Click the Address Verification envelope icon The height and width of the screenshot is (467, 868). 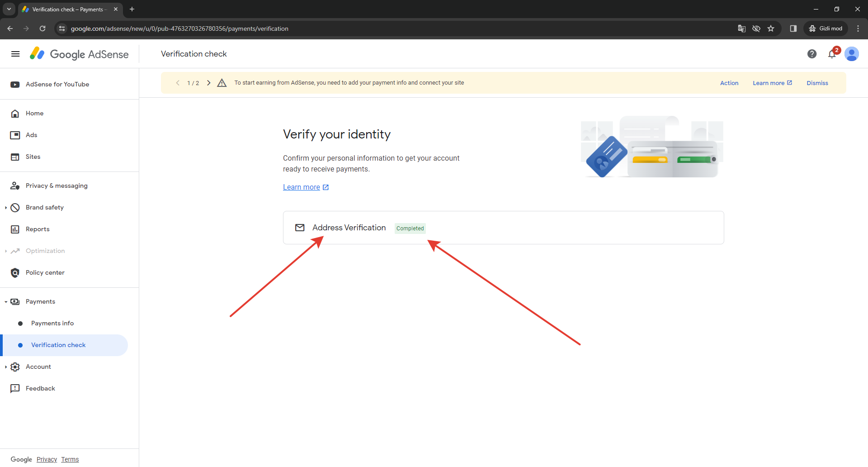coord(300,228)
